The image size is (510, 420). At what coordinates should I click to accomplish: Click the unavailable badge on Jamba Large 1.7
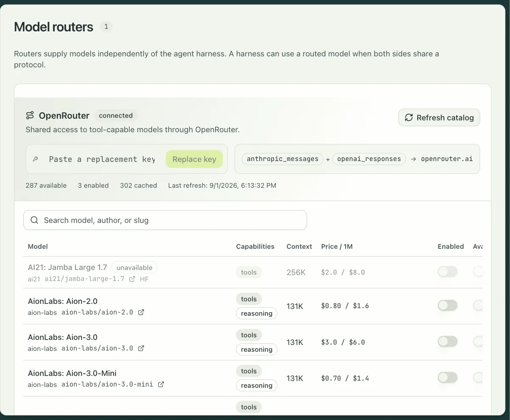[x=134, y=267]
